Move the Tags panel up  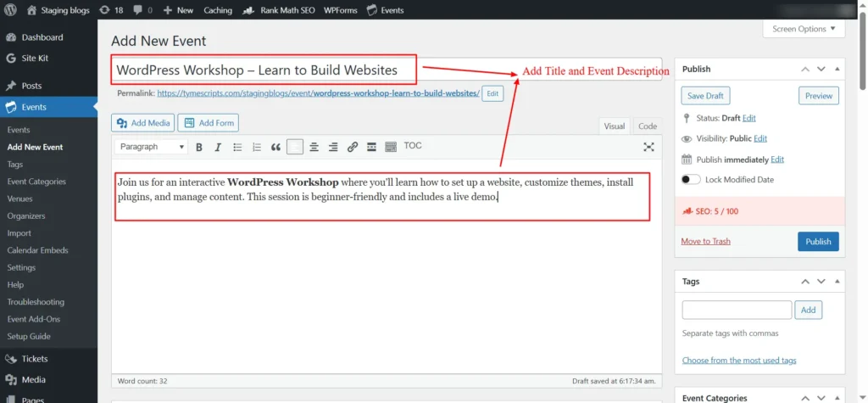click(805, 282)
